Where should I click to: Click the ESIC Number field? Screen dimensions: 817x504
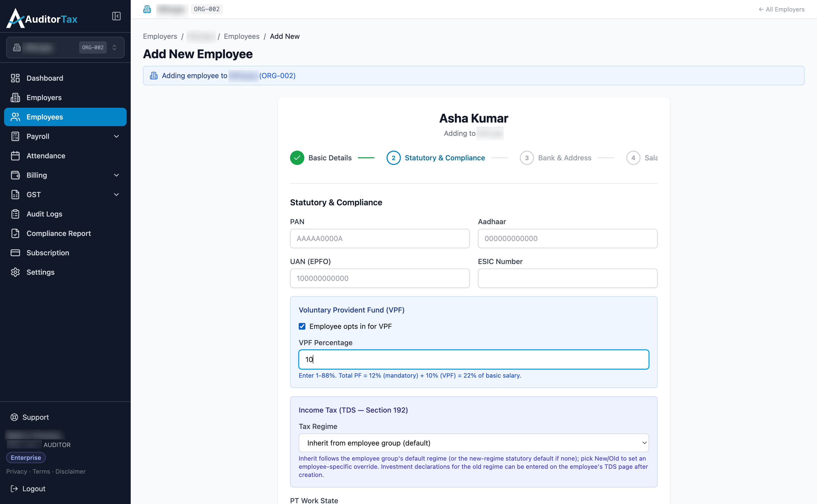(x=568, y=278)
